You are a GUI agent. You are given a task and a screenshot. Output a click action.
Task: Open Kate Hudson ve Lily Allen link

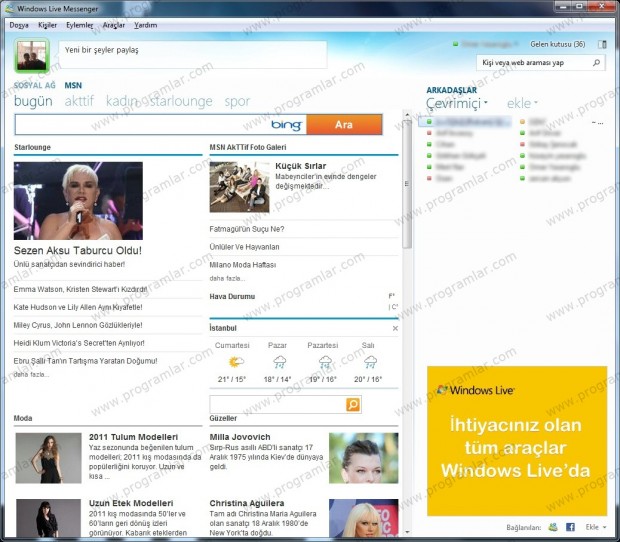point(78,307)
